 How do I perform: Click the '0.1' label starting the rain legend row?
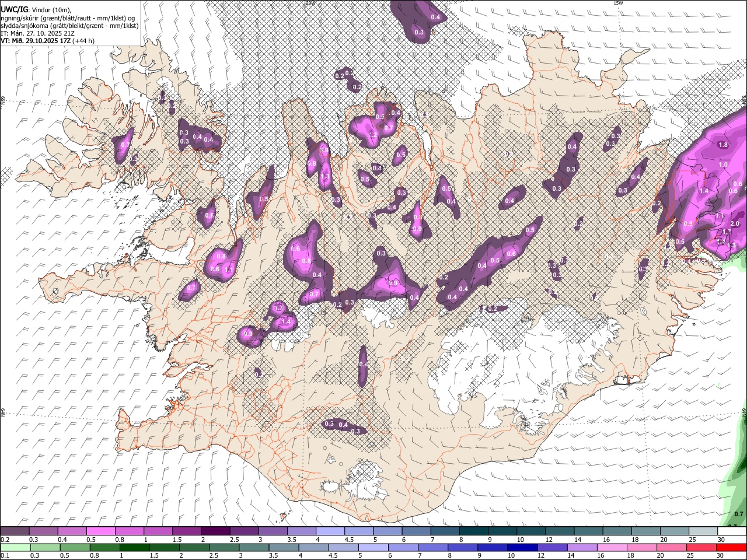(x=5, y=555)
